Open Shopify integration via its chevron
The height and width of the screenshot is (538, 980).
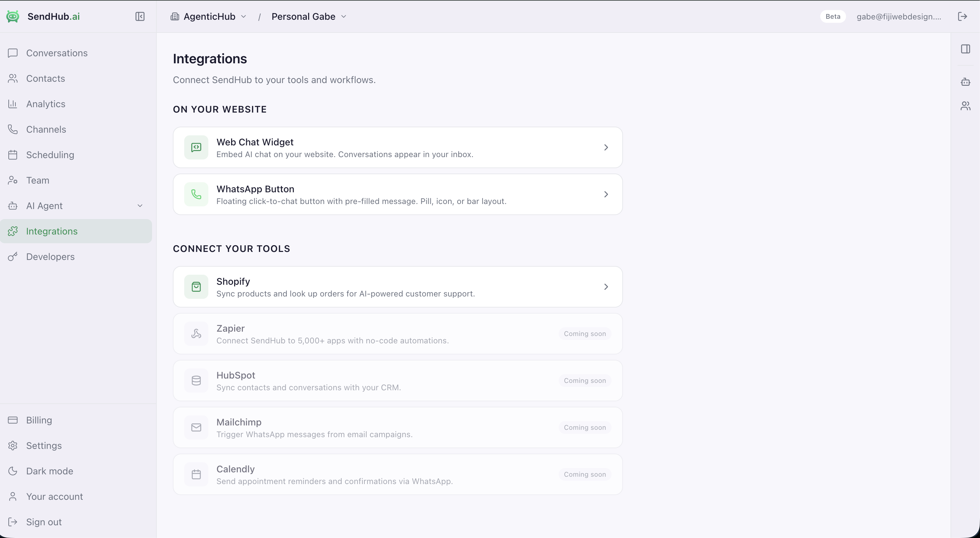pyautogui.click(x=606, y=287)
